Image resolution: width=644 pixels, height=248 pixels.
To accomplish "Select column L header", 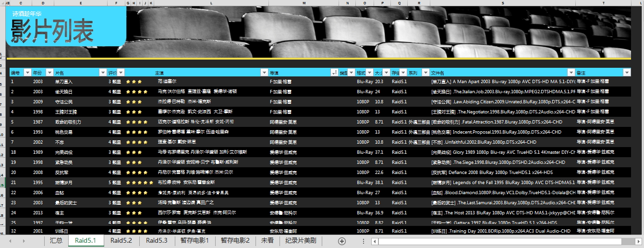I will (211, 3).
